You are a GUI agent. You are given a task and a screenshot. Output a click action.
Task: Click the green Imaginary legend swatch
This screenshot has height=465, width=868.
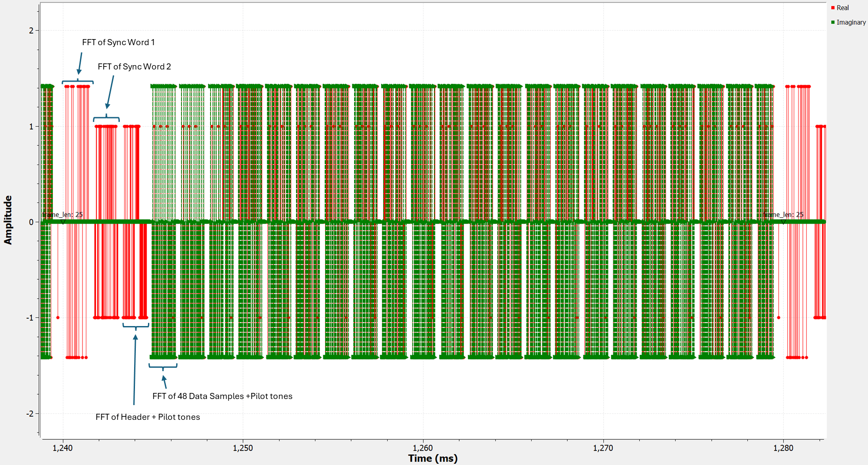833,22
